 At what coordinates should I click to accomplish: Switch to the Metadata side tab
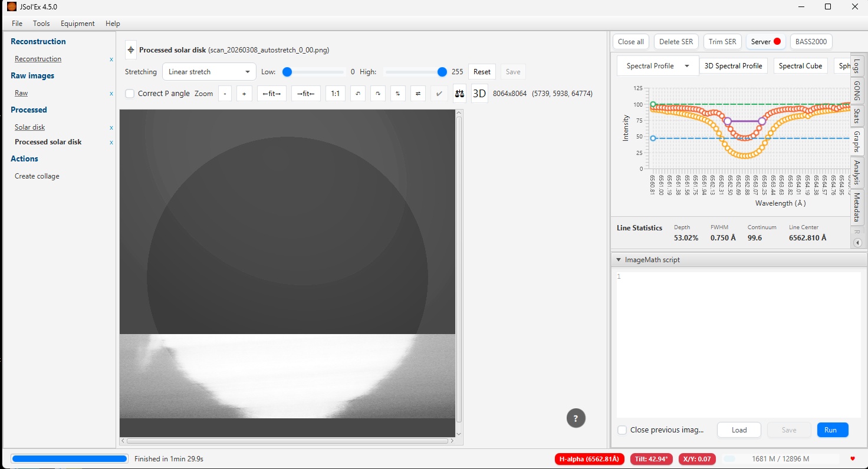click(857, 207)
